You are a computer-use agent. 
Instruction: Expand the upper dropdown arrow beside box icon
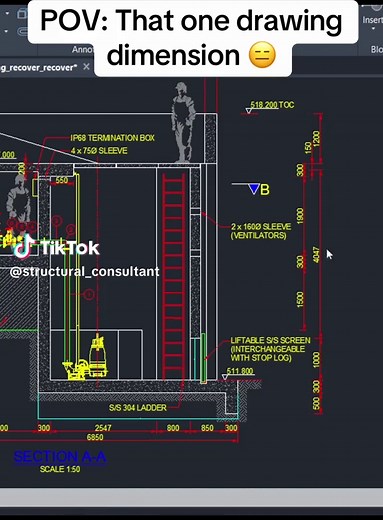(7, 13)
